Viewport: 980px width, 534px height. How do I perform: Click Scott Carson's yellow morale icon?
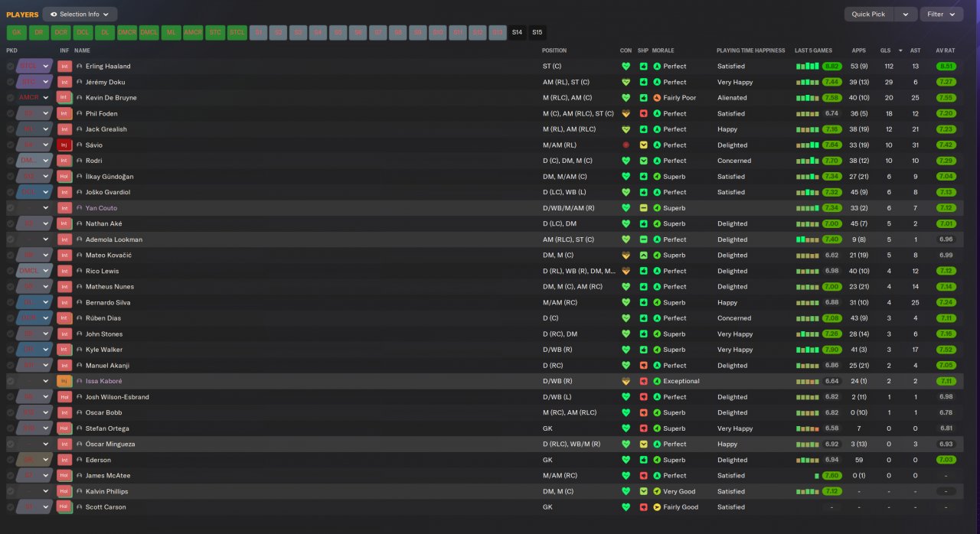click(x=657, y=507)
